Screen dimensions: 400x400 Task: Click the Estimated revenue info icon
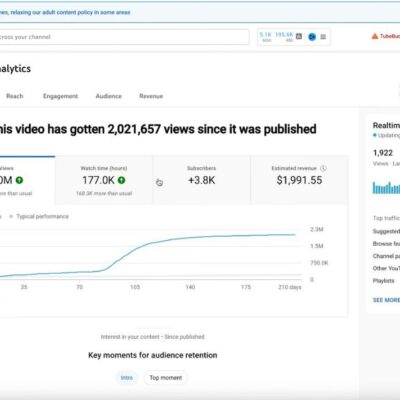click(x=323, y=168)
